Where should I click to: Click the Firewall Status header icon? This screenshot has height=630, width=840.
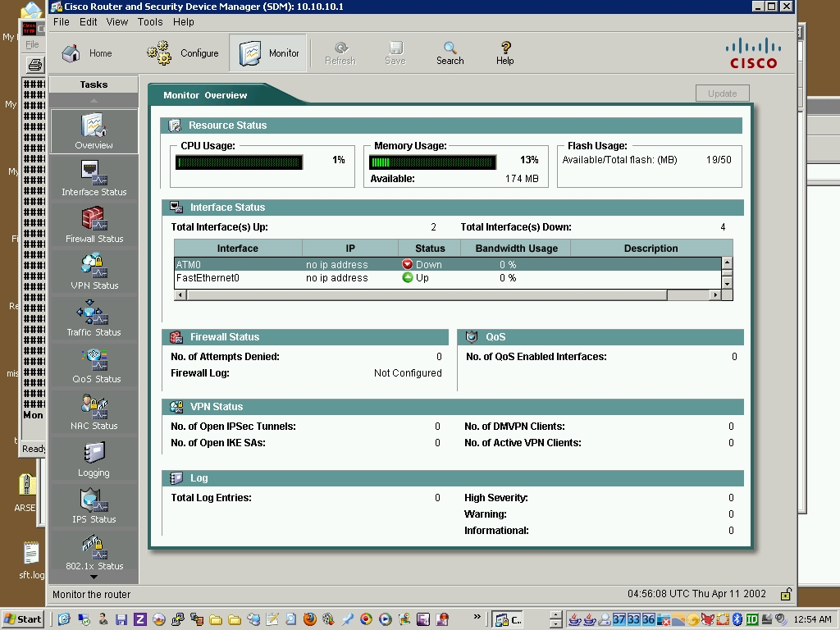click(x=176, y=337)
